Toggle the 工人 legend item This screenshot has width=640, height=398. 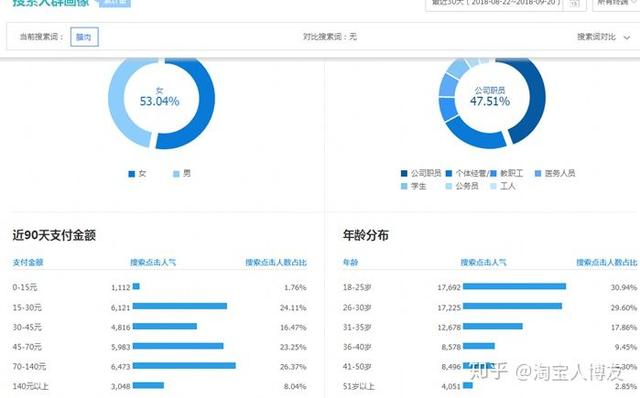pos(503,186)
